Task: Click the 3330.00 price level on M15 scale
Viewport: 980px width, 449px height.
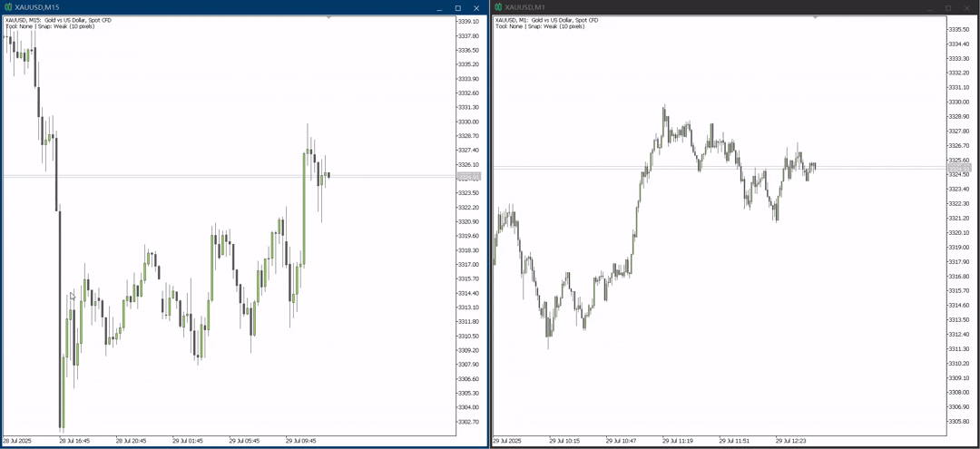Action: [468, 122]
